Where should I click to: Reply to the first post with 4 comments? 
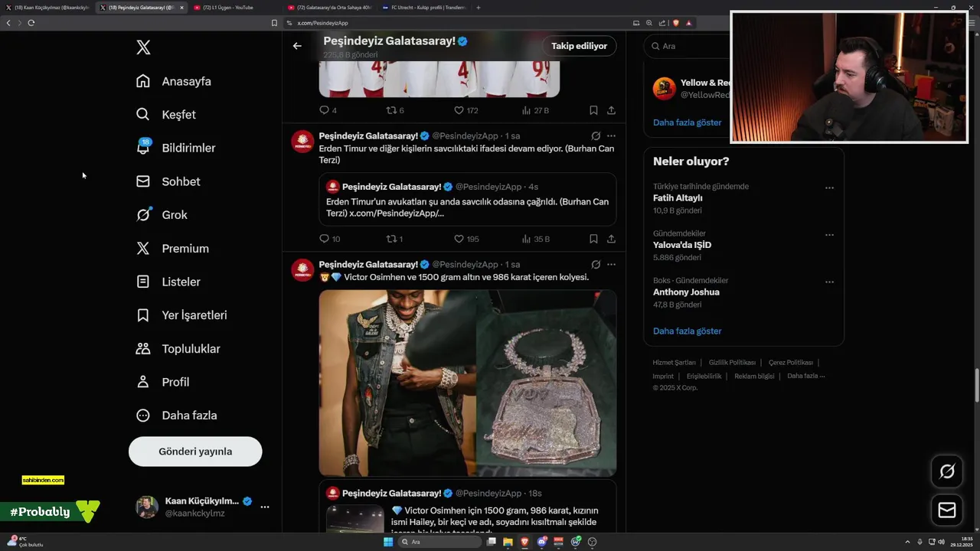click(328, 110)
